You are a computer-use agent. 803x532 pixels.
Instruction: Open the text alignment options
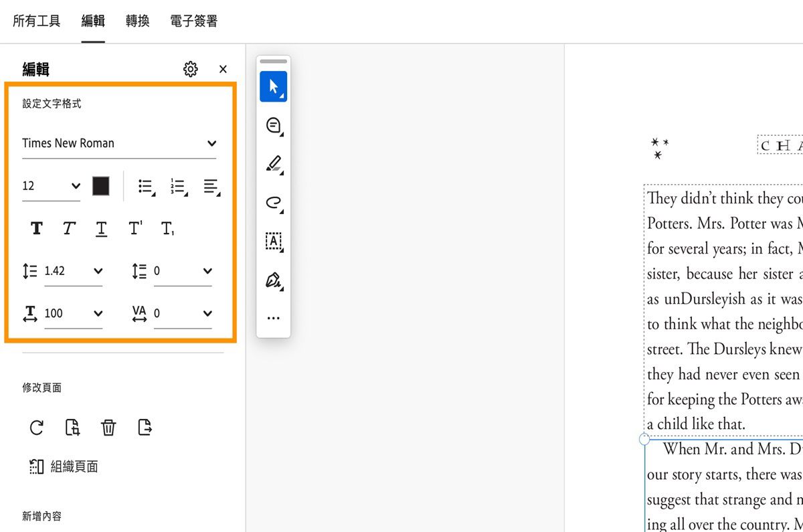click(211, 187)
